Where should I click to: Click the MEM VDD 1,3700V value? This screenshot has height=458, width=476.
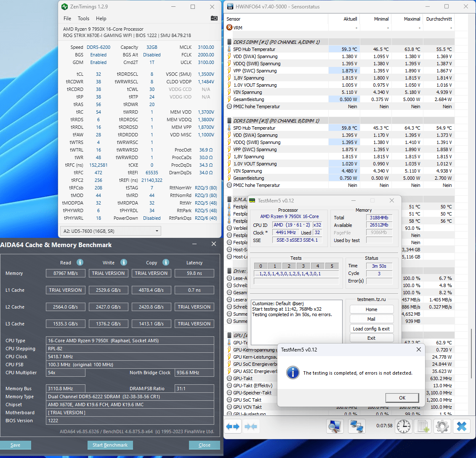pyautogui.click(x=206, y=112)
